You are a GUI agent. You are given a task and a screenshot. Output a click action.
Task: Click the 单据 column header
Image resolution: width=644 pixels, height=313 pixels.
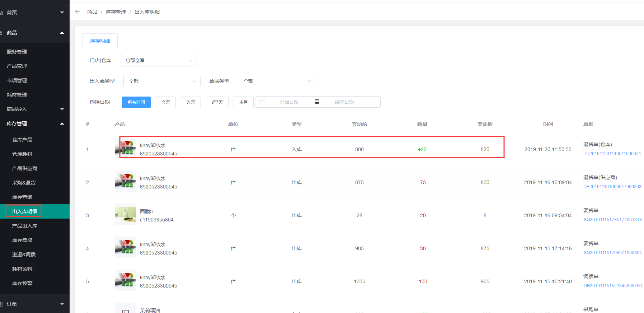588,124
